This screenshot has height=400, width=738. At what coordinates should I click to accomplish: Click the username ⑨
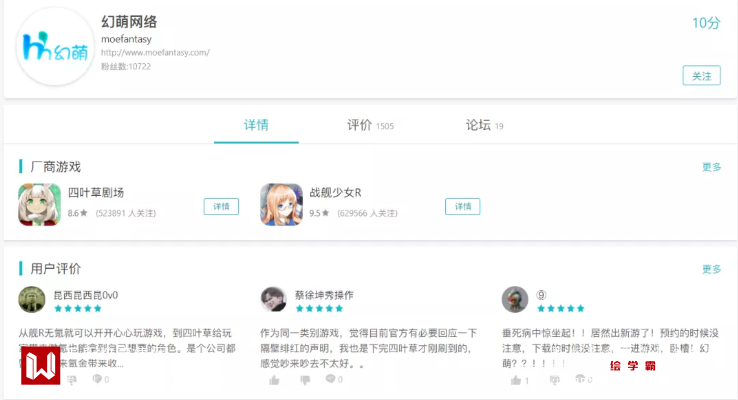coord(541,295)
